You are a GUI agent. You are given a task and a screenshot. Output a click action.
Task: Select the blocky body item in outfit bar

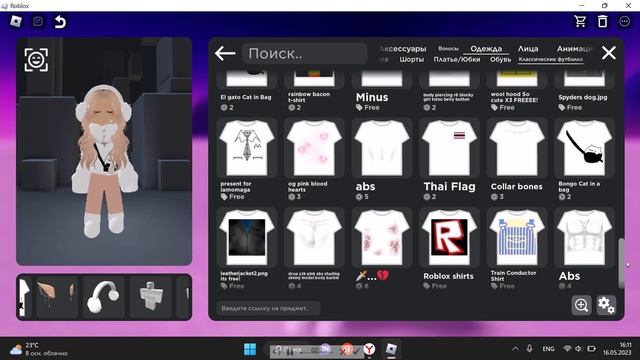click(151, 297)
